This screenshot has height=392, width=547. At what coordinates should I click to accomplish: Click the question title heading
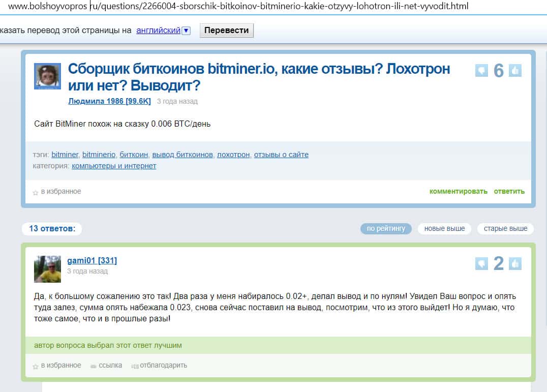tap(259, 77)
